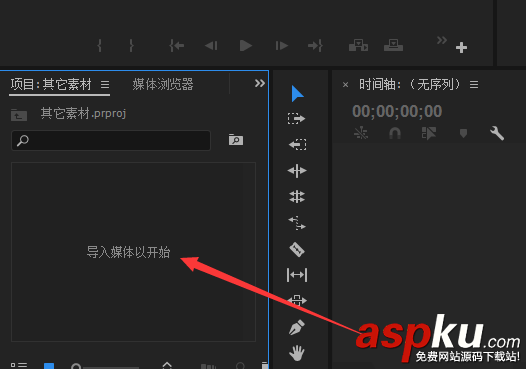Toggle Linked Selection in timeline
This screenshot has width=526, height=369.
[x=429, y=133]
